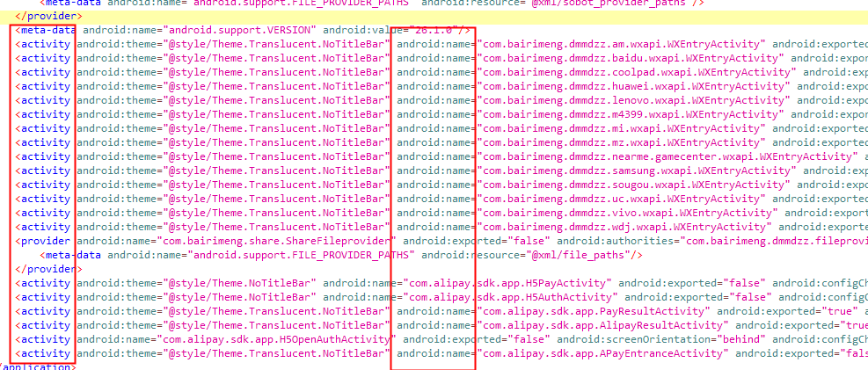Screen dimensions: 868x370
Task: Click "com.bairimeng.dmmdzz.vivo.wxapi.WXEntryActivity" value
Action: coord(628,213)
